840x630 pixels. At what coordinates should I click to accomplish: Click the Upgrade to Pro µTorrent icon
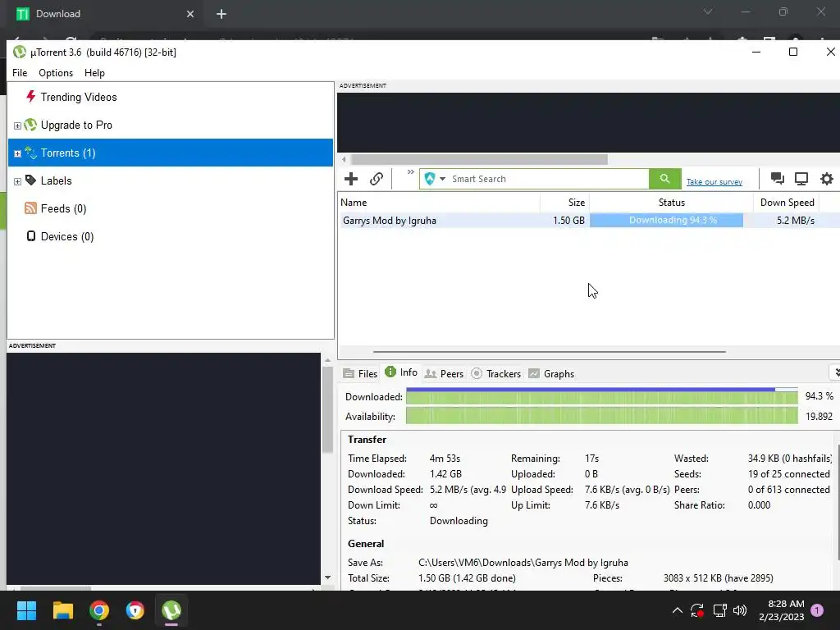coord(30,125)
